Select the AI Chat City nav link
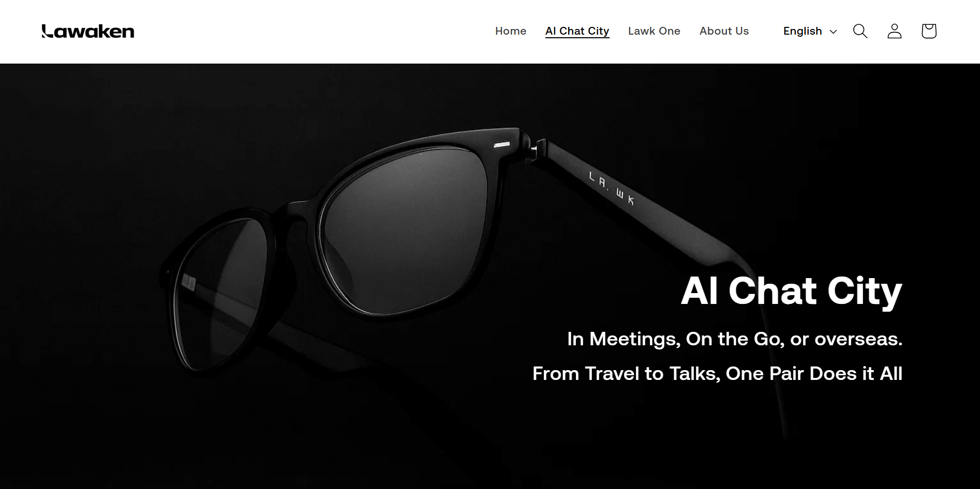This screenshot has height=489, width=980. point(577,31)
